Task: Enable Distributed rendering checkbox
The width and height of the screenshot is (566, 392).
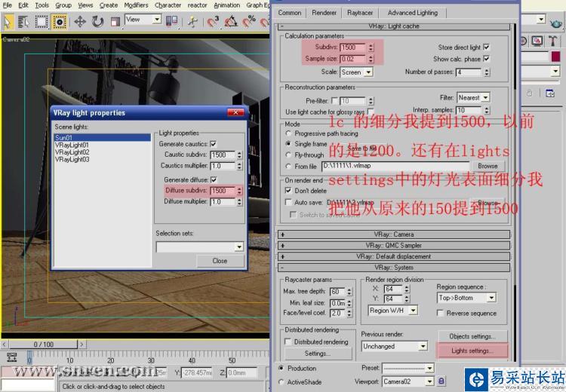Action: click(x=288, y=341)
